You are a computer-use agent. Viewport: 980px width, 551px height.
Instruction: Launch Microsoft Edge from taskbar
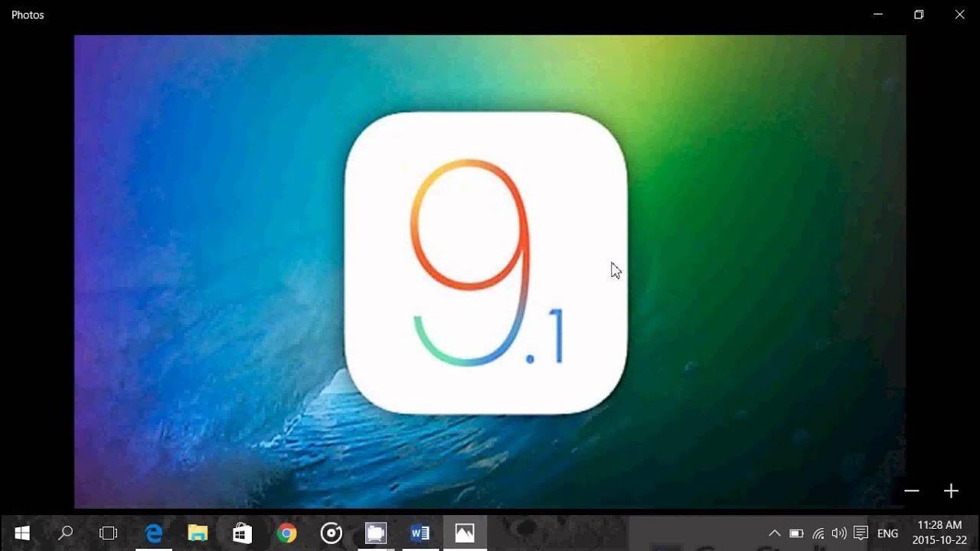point(154,533)
